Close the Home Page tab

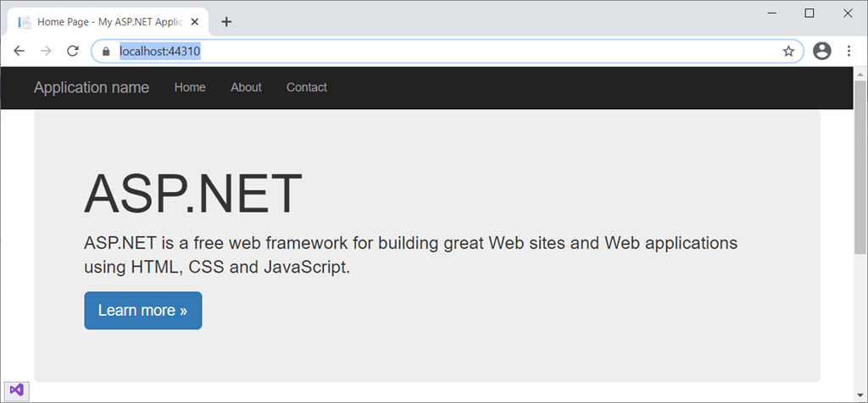point(197,22)
